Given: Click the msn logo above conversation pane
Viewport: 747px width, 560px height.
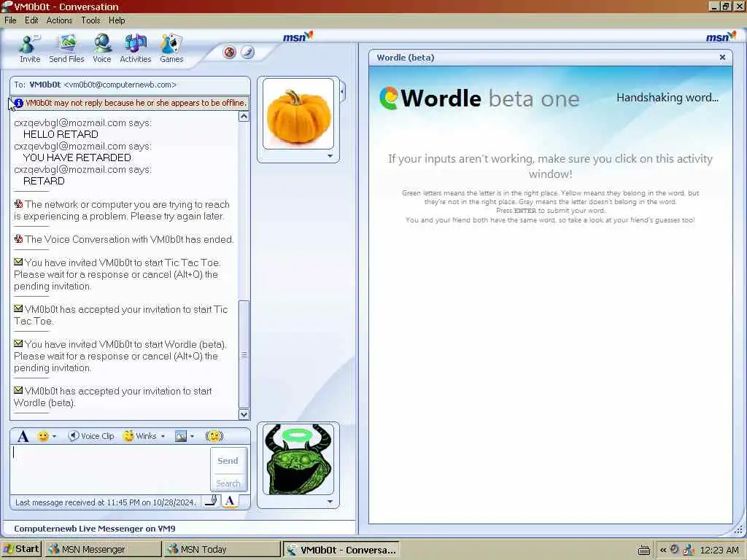Looking at the screenshot, I should click(298, 36).
